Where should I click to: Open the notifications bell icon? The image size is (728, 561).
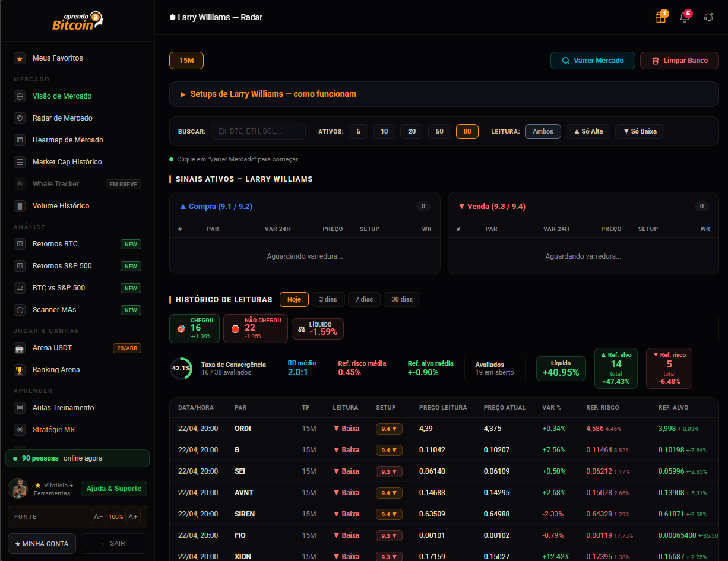click(x=685, y=17)
